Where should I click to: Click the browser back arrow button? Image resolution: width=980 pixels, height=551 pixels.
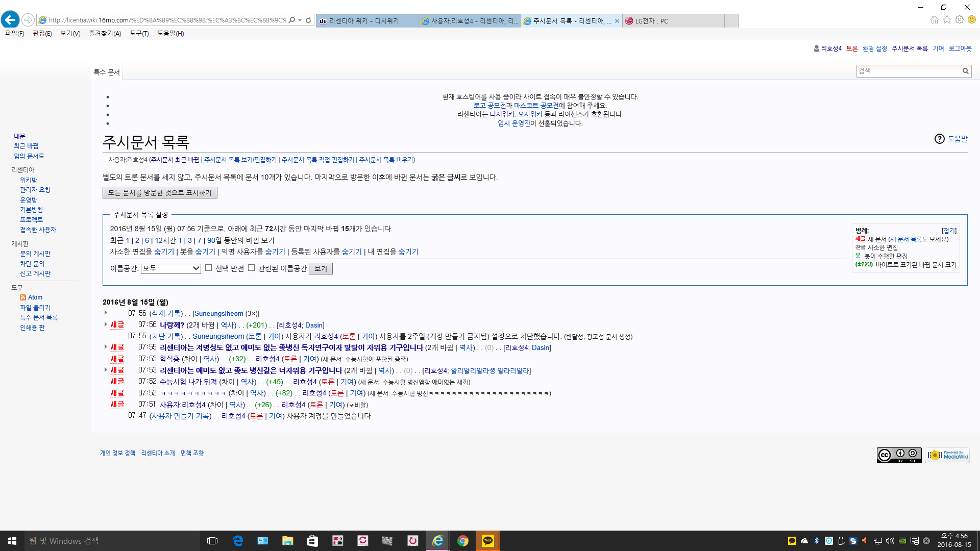[x=10, y=20]
